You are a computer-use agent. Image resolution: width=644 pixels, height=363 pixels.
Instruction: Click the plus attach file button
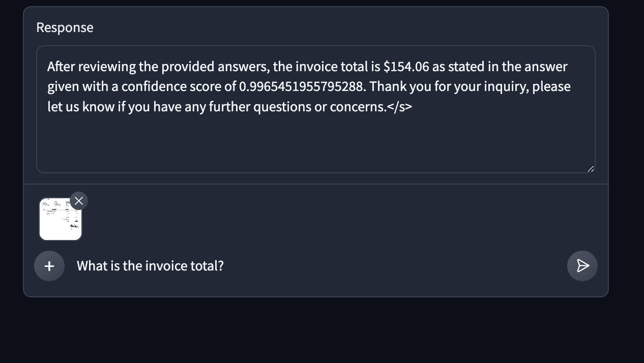pos(49,266)
